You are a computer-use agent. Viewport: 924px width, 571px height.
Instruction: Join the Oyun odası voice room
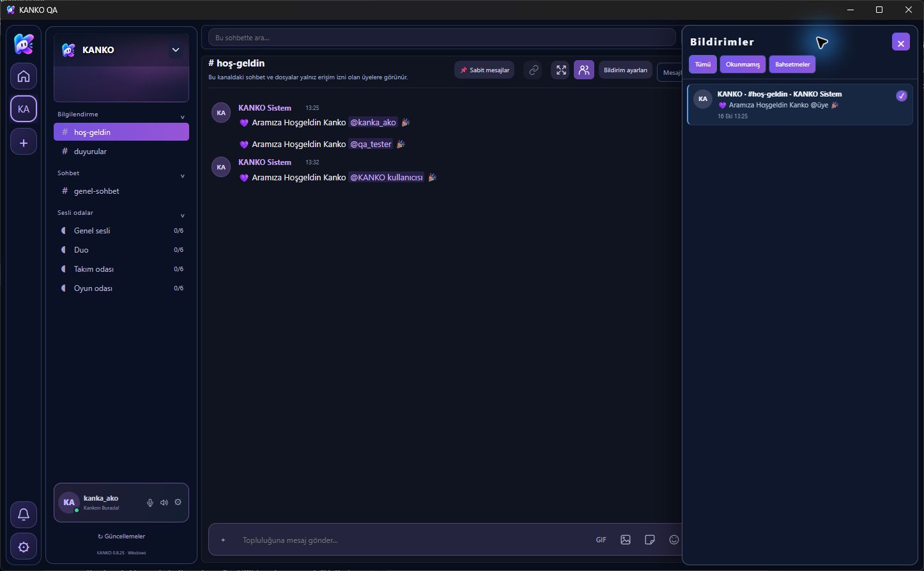click(121, 288)
